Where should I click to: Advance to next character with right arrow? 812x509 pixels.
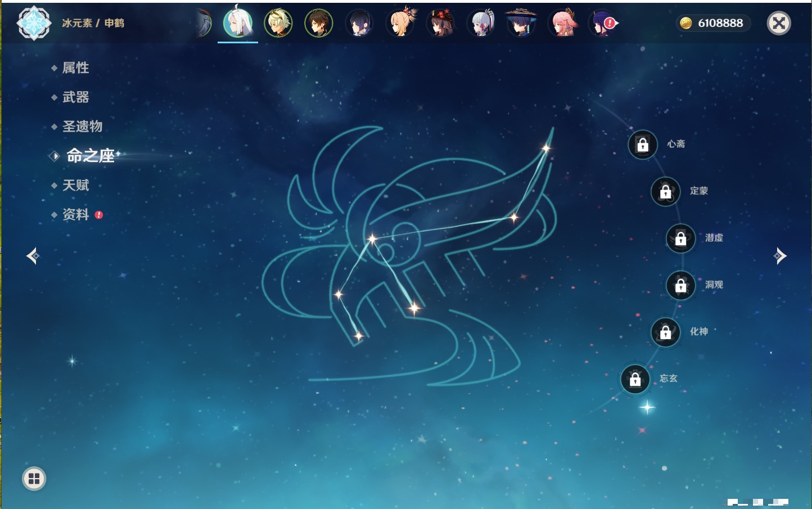point(780,256)
